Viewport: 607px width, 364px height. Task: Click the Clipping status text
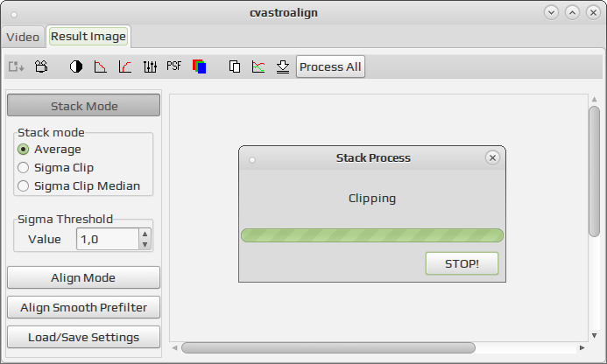tap(372, 199)
